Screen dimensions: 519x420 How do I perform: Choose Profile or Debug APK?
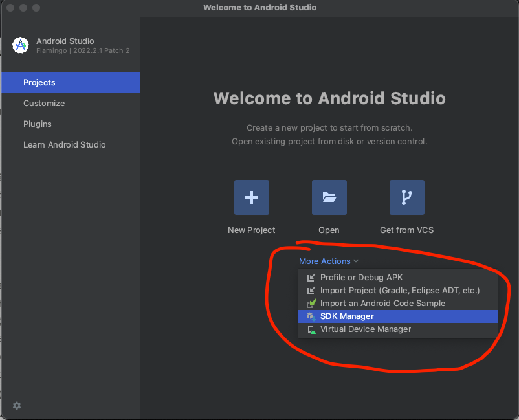coord(397,278)
